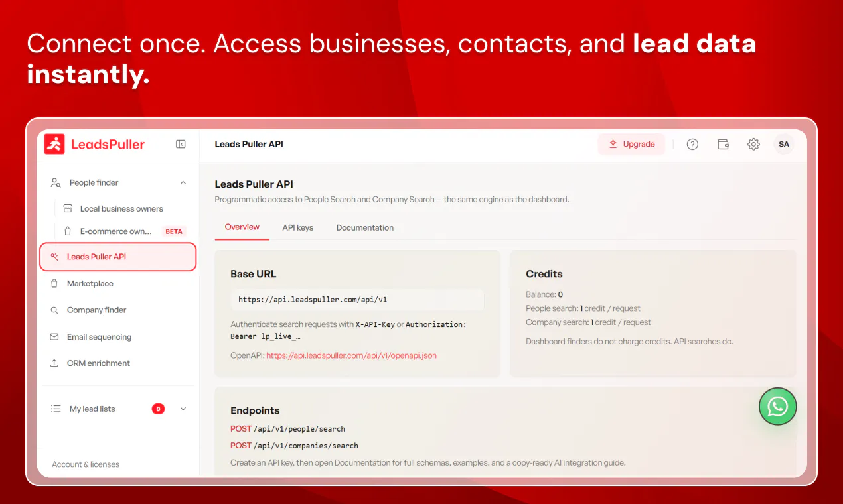Click the People finder search icon
The width and height of the screenshot is (843, 504).
(x=56, y=183)
